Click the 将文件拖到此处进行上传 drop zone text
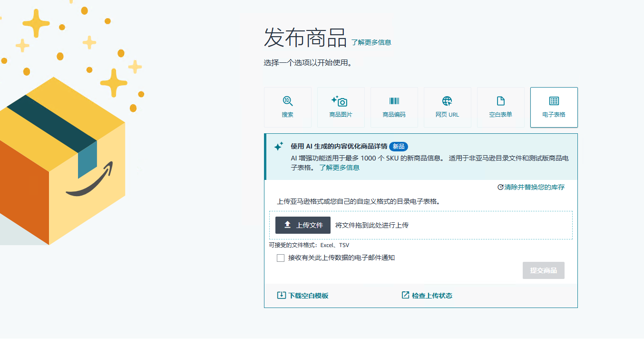 (371, 225)
